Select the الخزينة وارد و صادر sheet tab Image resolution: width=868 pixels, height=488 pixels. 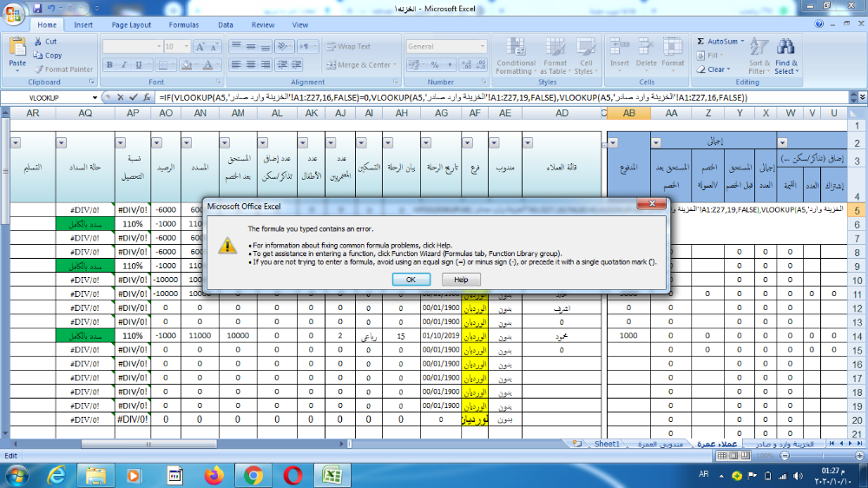coord(785,445)
